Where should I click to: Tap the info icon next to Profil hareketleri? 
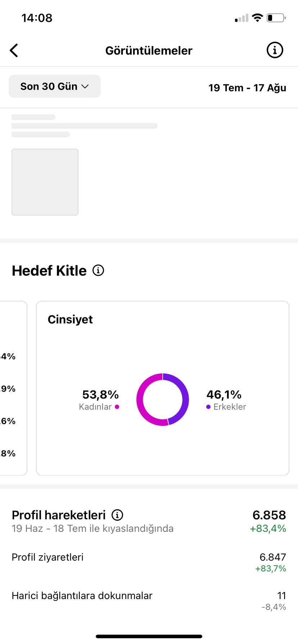tap(117, 515)
